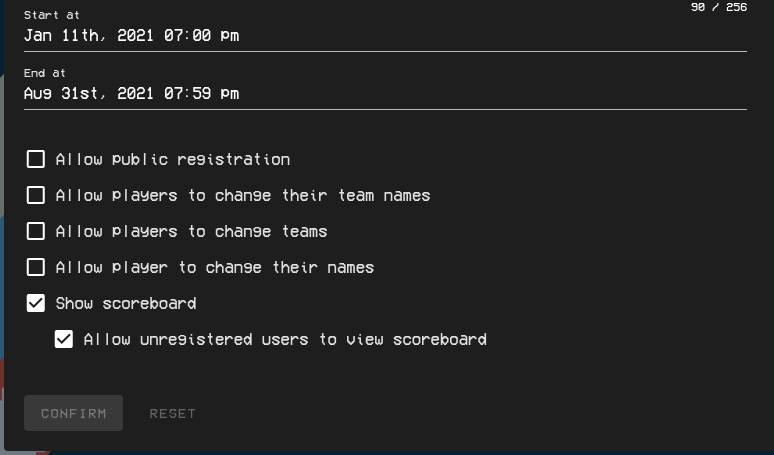The width and height of the screenshot is (774, 455).
Task: Toggle Allow player to change their names checkbox
Action: point(36,267)
